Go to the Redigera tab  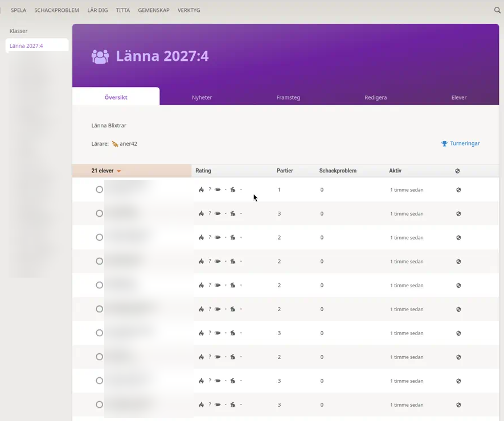375,97
